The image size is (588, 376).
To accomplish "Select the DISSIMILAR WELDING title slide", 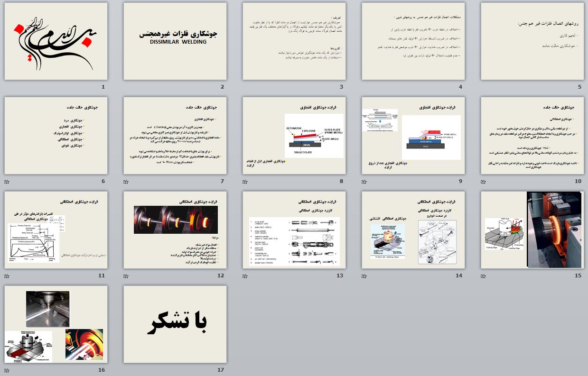I will pyautogui.click(x=175, y=41).
